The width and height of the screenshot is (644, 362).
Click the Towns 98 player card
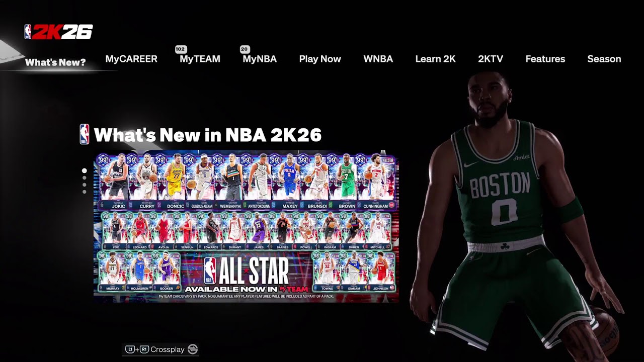coord(326,272)
